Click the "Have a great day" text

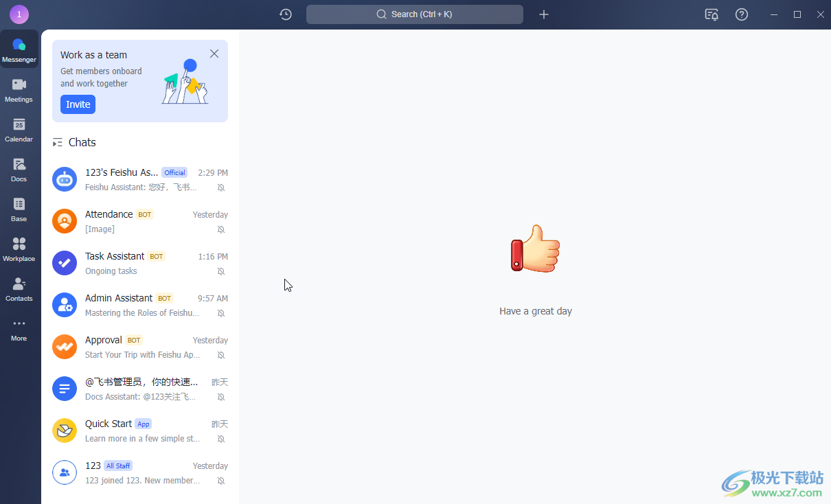536,311
